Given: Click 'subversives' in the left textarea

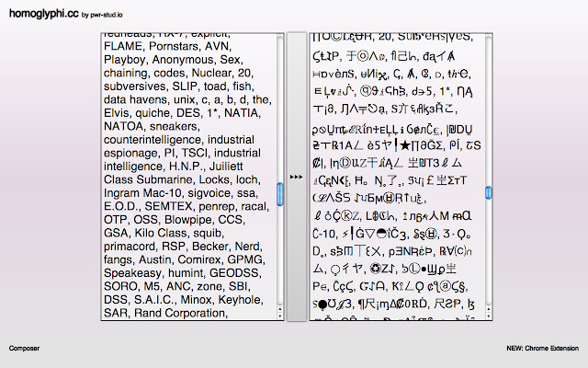Looking at the screenshot, I should click(135, 86).
